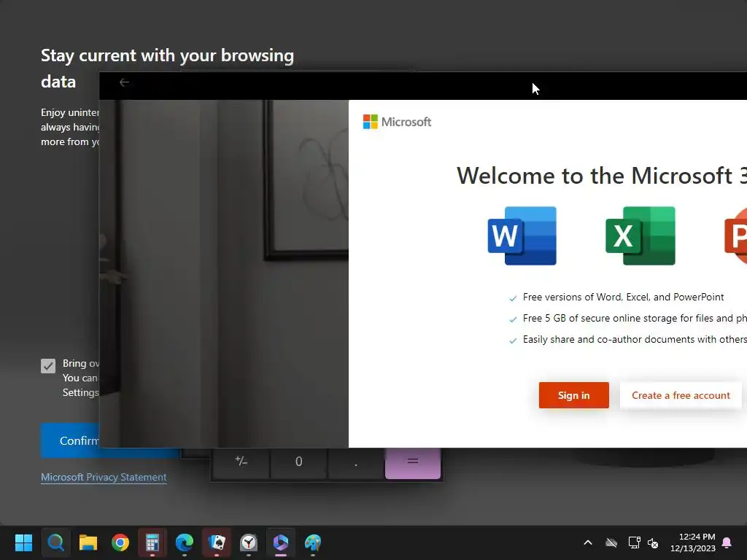Choose Create a free account
Image resolution: width=747 pixels, height=560 pixels.
tap(681, 395)
